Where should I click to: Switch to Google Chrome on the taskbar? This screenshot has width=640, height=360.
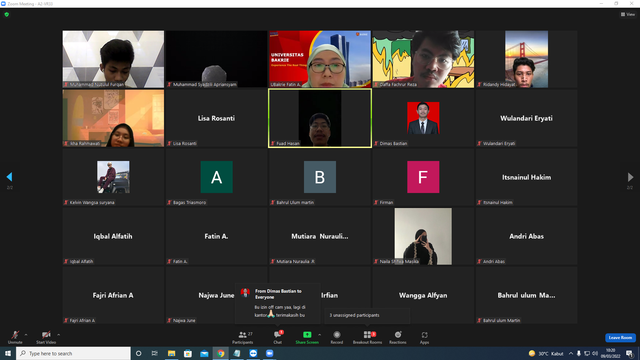tap(220, 353)
